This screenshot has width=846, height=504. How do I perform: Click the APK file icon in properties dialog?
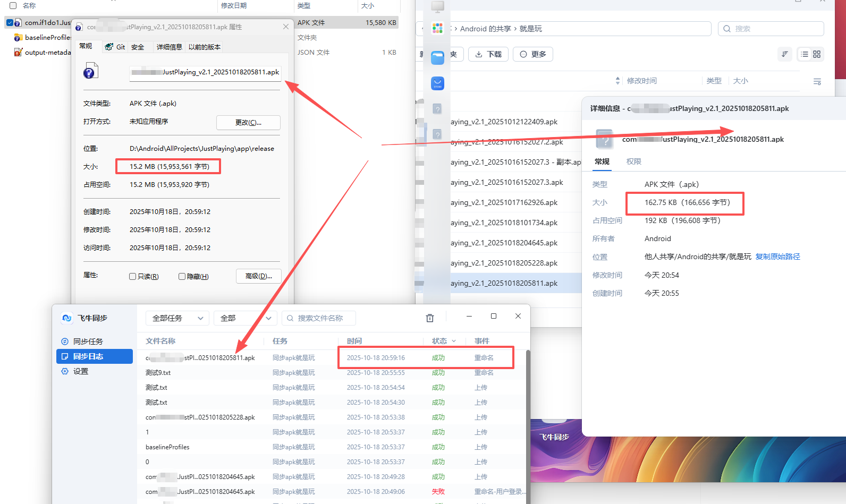90,71
